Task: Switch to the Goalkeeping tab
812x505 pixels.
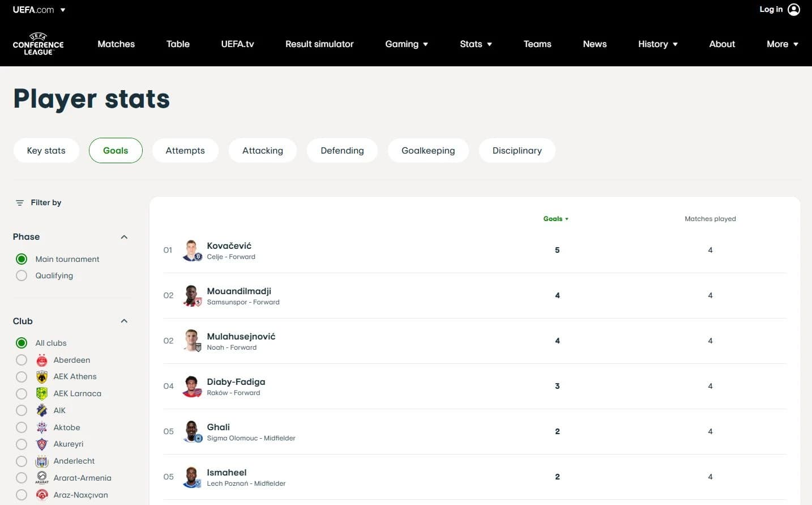Action: [428, 151]
